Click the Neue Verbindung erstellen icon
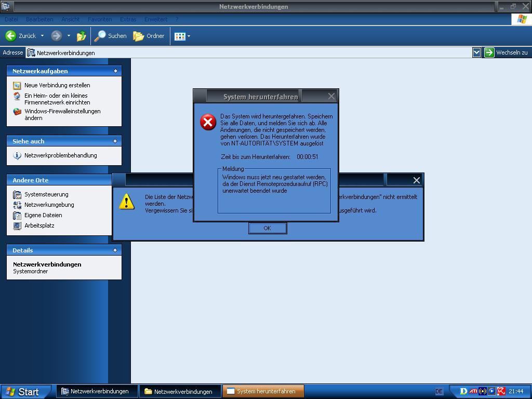The height and width of the screenshot is (399, 532). pos(17,86)
